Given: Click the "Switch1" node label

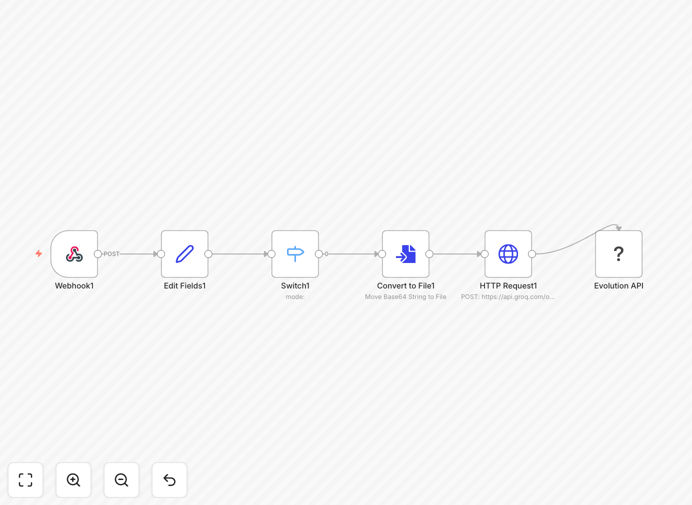Looking at the screenshot, I should click(295, 286).
